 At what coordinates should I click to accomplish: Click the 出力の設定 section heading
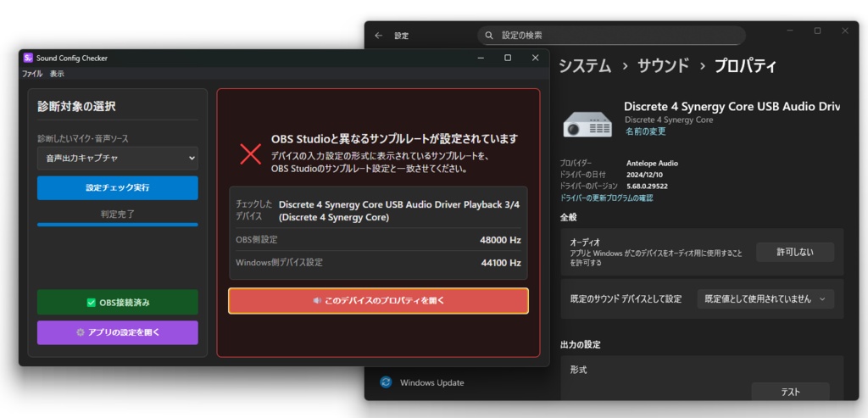click(x=580, y=344)
